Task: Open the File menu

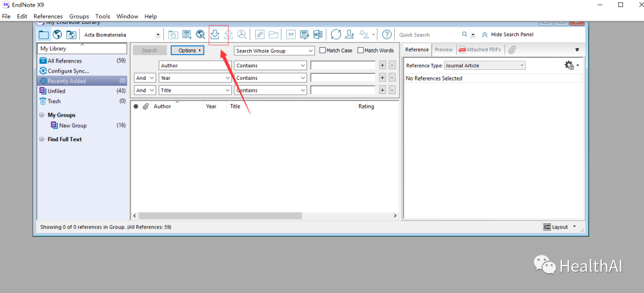Action: click(6, 17)
